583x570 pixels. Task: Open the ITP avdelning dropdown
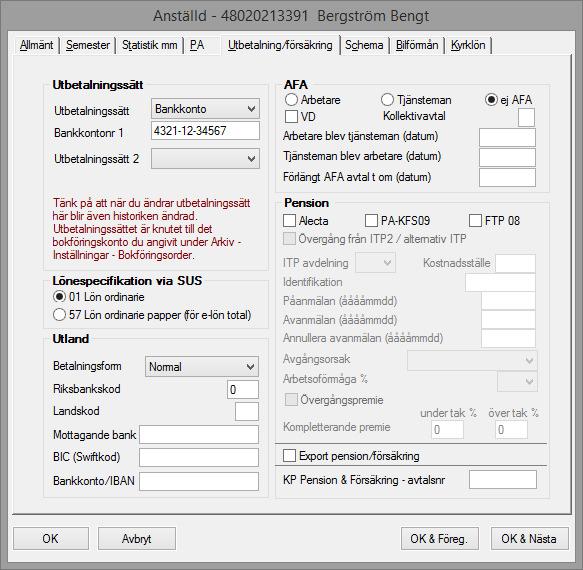tap(376, 263)
